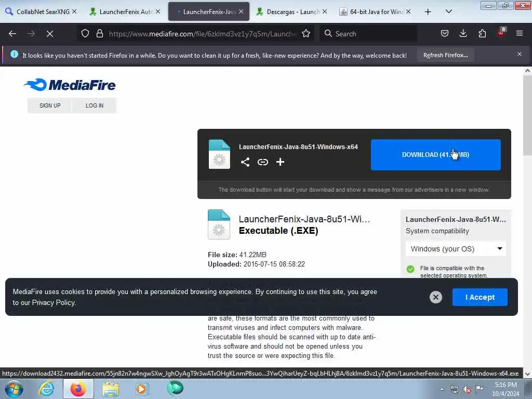This screenshot has height=399, width=532.
Task: Close the 64-bit Java tab
Action: pyautogui.click(x=408, y=11)
